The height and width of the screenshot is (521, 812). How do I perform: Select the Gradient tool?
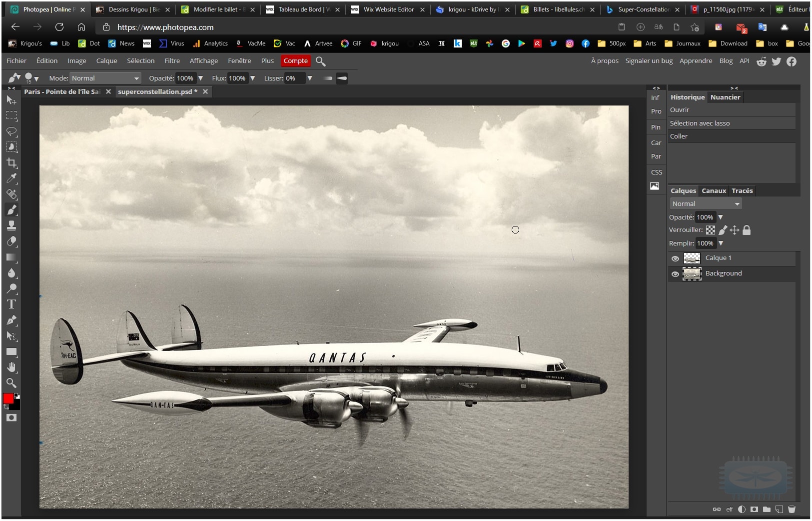(11, 257)
